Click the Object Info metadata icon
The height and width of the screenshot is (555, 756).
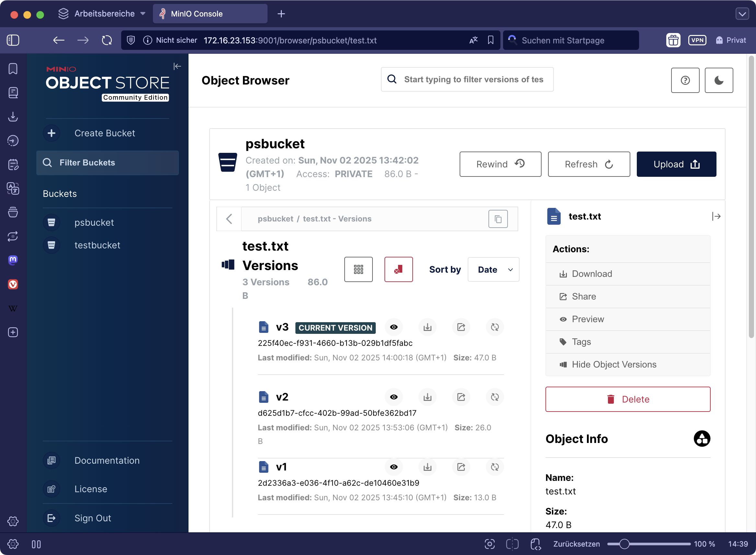click(702, 439)
